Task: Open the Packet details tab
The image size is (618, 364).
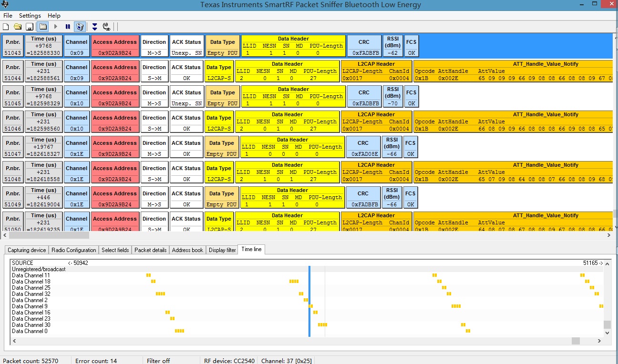Action: click(x=151, y=250)
